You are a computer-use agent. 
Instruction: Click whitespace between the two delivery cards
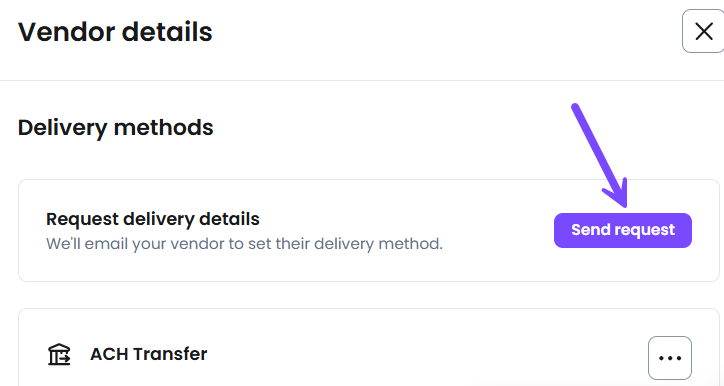[369, 295]
